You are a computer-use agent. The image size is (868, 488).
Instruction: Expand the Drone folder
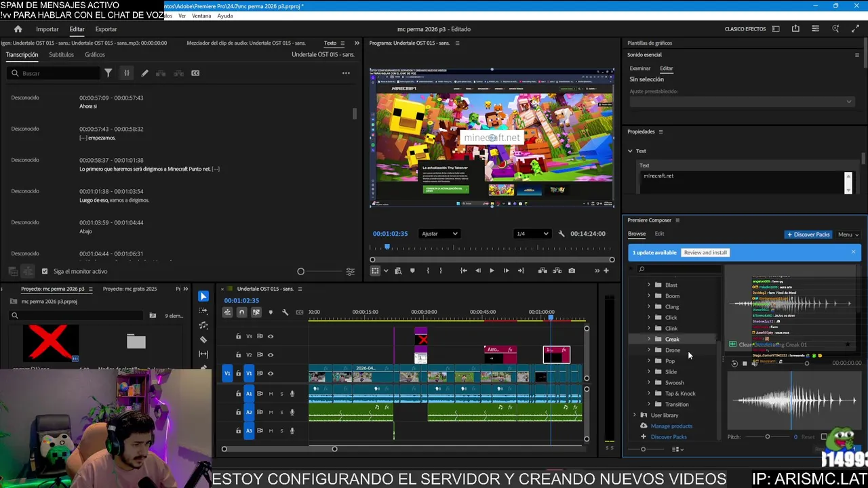[x=648, y=350]
